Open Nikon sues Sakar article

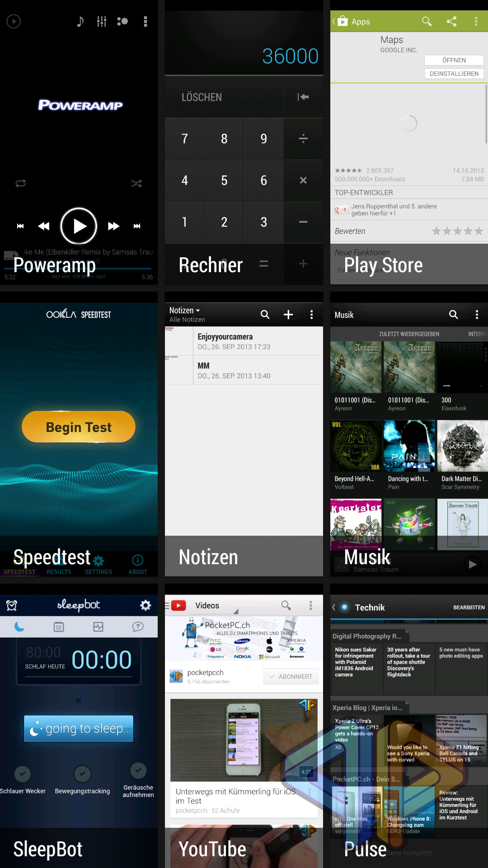[x=357, y=669]
